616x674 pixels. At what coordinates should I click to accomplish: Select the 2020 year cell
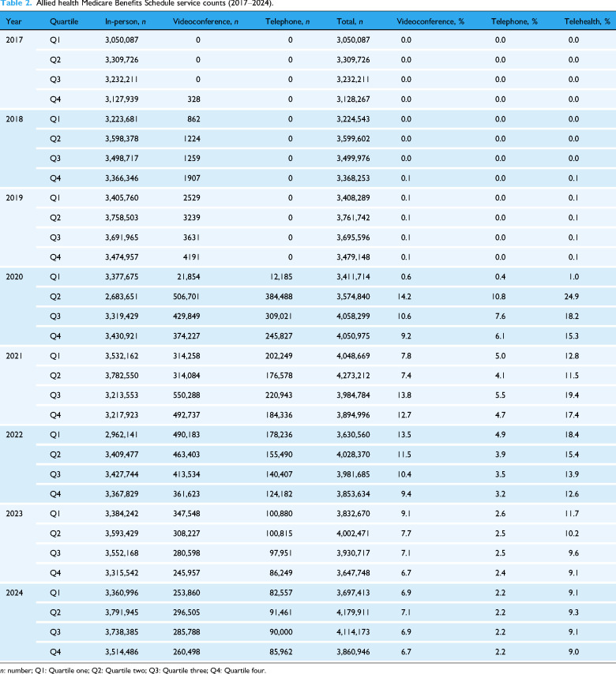[x=14, y=277]
